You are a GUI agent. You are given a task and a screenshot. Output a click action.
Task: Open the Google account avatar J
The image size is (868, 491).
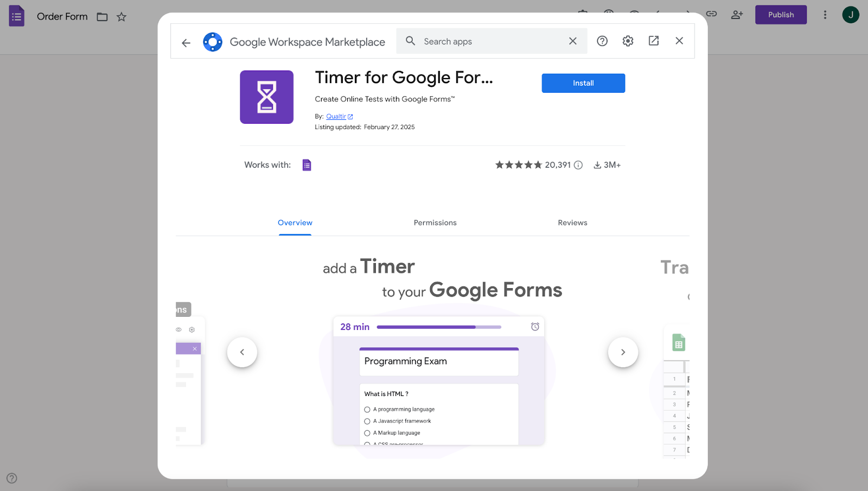(851, 15)
